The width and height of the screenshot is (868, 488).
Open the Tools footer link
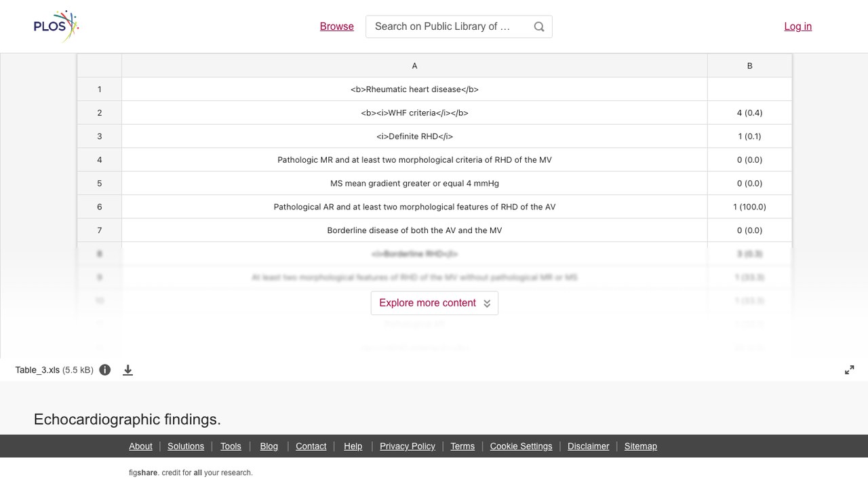[231, 446]
